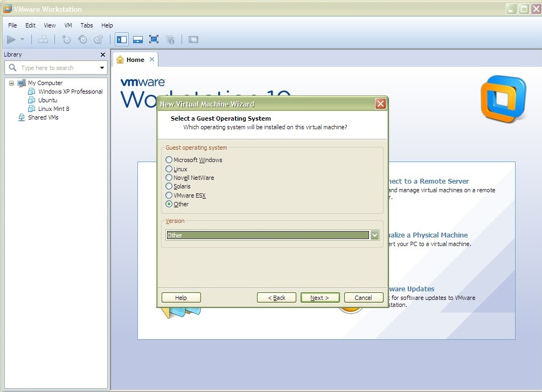Click the console view toolbar icon
Screen dimensions: 542x392
pyautogui.click(x=193, y=39)
